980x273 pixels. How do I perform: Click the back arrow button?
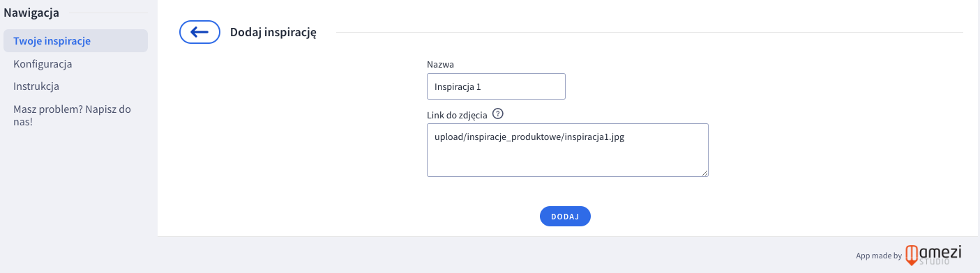200,32
